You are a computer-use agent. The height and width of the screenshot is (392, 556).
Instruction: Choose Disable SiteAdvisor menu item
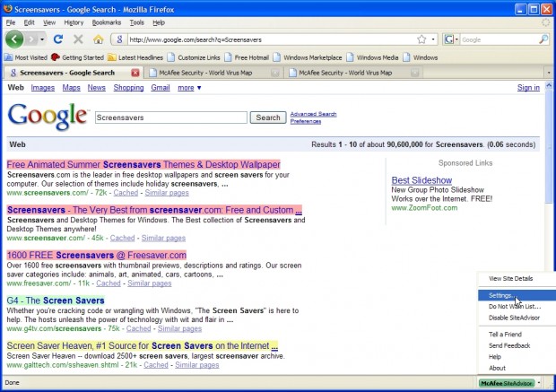(517, 318)
